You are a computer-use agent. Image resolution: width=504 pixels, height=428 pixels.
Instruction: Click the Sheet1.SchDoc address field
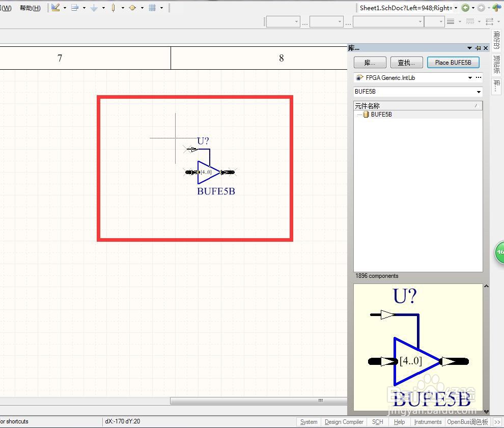tap(406, 8)
